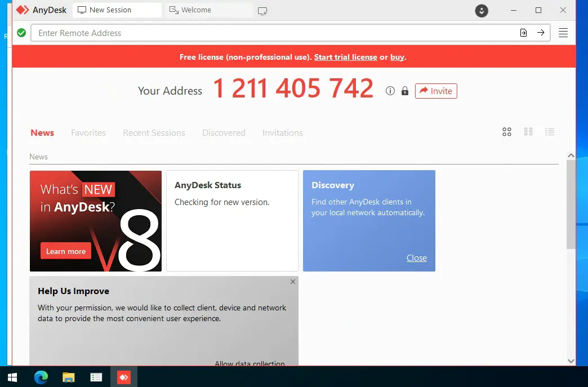Click the lock icon beside the address
Screen dimensions: 588x387
[x=404, y=91]
